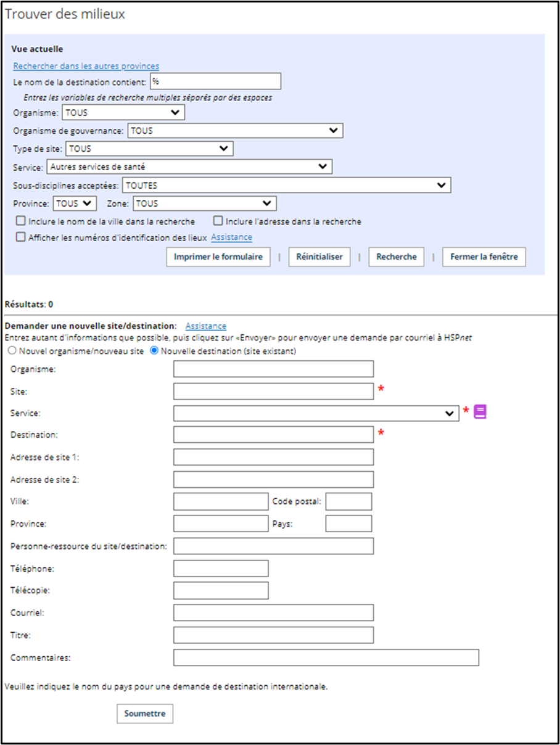Click Imprimer le formulaire button
Screen dimensions: 560x745
pos(218,257)
